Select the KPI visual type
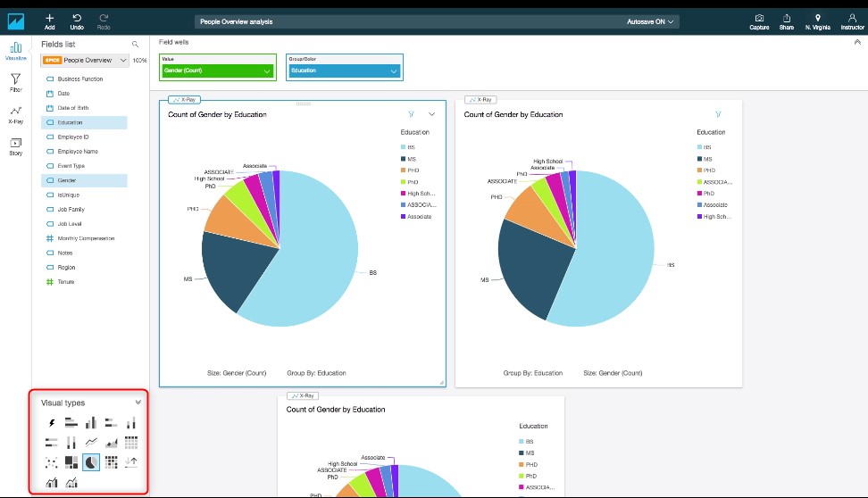Screen dimensions: 868x498 131,462
